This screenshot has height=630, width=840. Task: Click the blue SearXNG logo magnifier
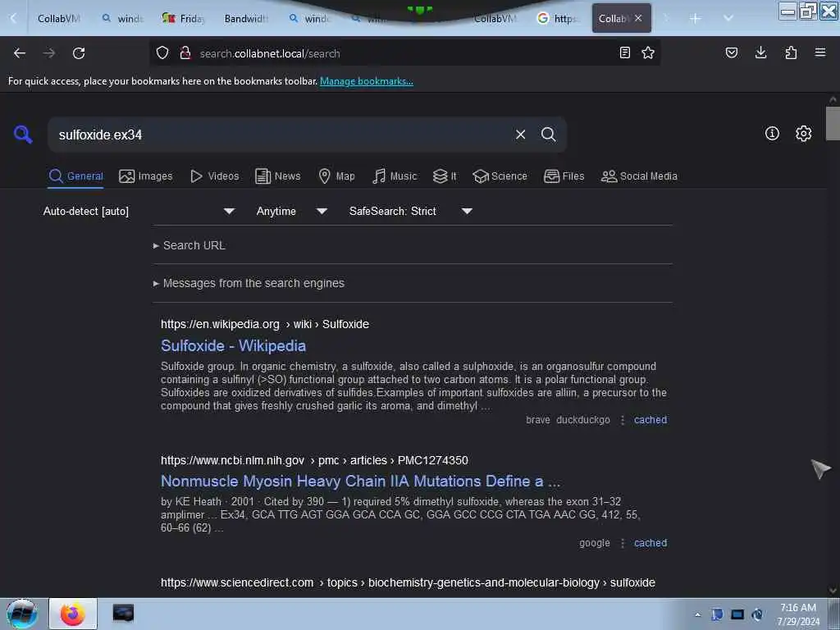[23, 134]
